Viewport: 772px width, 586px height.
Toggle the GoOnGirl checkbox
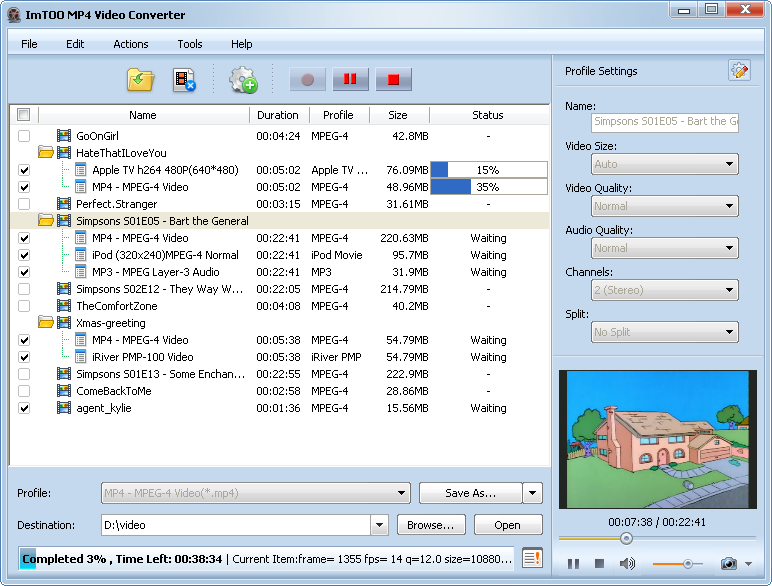coord(24,136)
